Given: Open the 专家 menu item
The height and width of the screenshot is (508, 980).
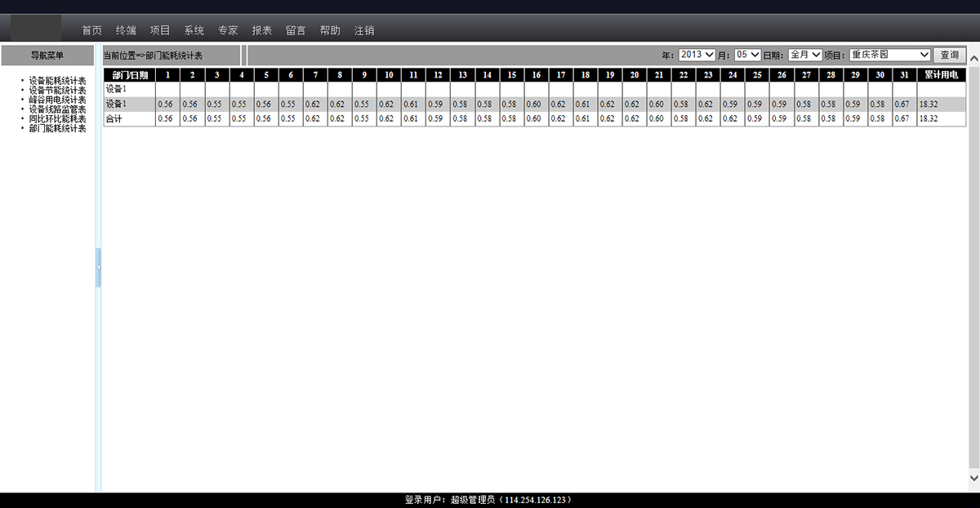Looking at the screenshot, I should click(228, 30).
